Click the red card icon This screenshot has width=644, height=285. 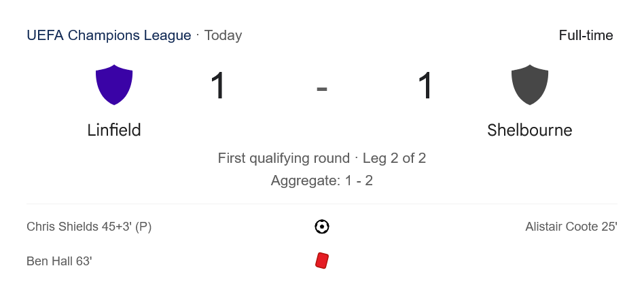pos(322,261)
